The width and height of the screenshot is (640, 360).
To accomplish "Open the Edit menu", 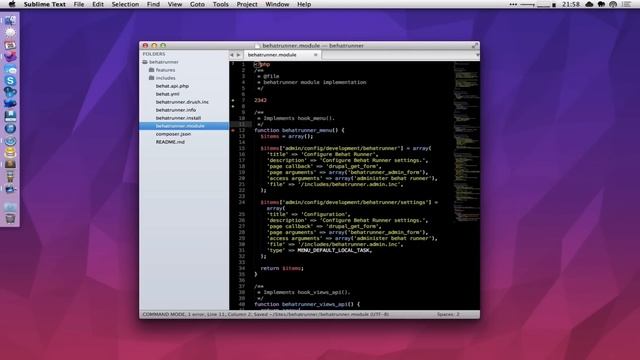I will [x=98, y=4].
